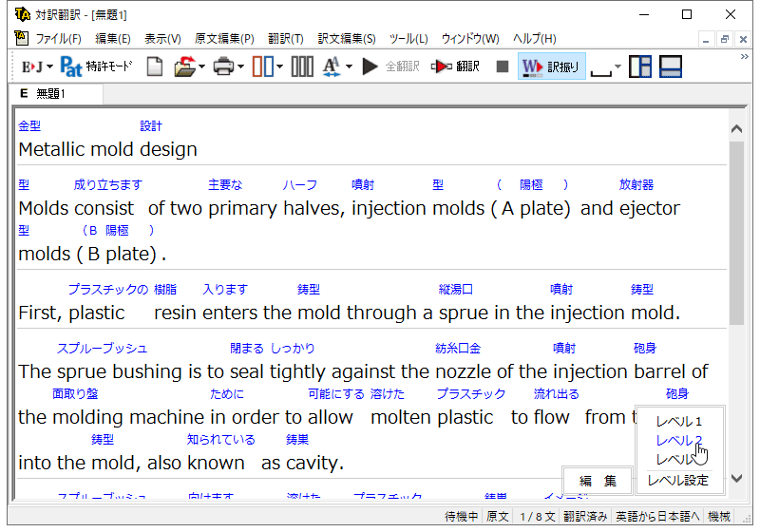Click the Pat patent mode icon

pyautogui.click(x=70, y=66)
